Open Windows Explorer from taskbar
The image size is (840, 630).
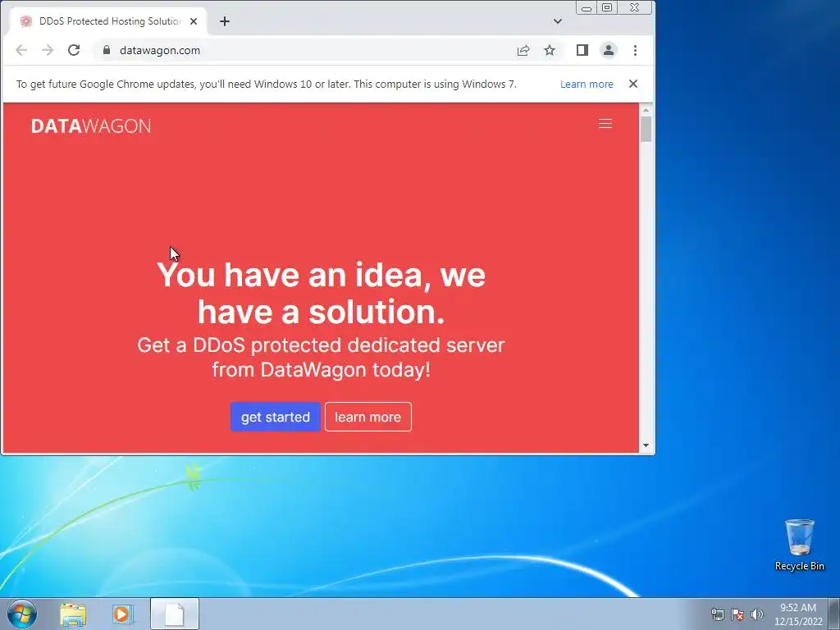[x=73, y=614]
